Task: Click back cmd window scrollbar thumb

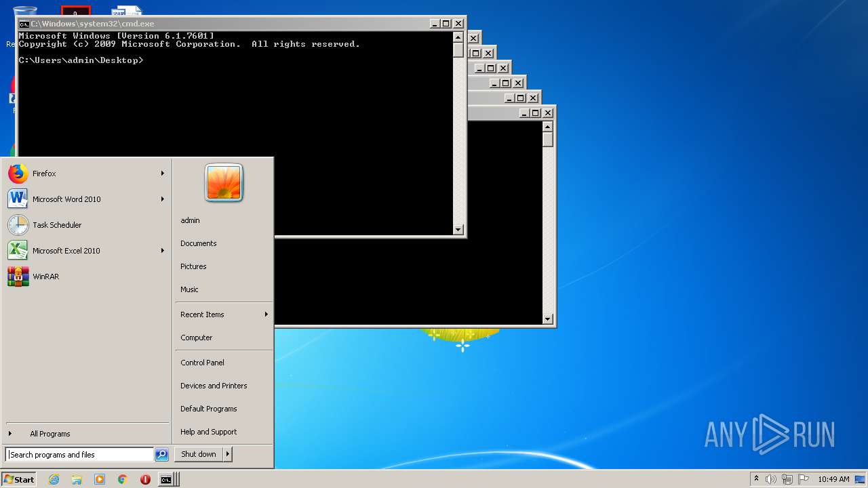Action: (548, 139)
